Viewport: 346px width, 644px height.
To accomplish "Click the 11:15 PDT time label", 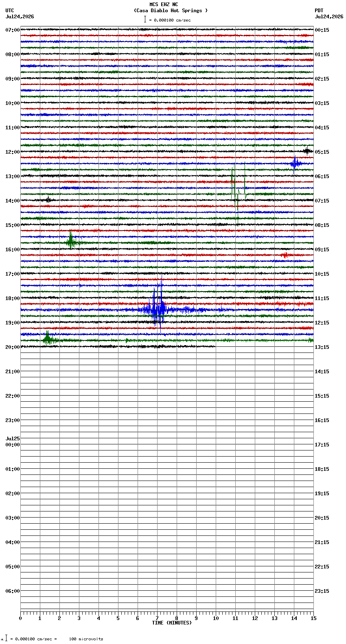I will [322, 298].
